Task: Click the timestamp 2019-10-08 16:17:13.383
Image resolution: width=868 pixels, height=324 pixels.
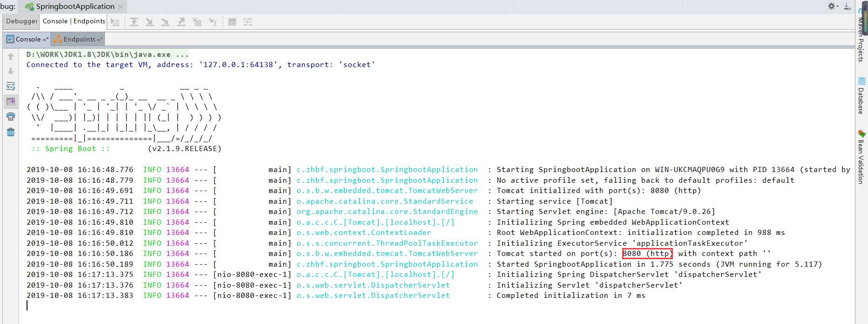Action: 80,296
